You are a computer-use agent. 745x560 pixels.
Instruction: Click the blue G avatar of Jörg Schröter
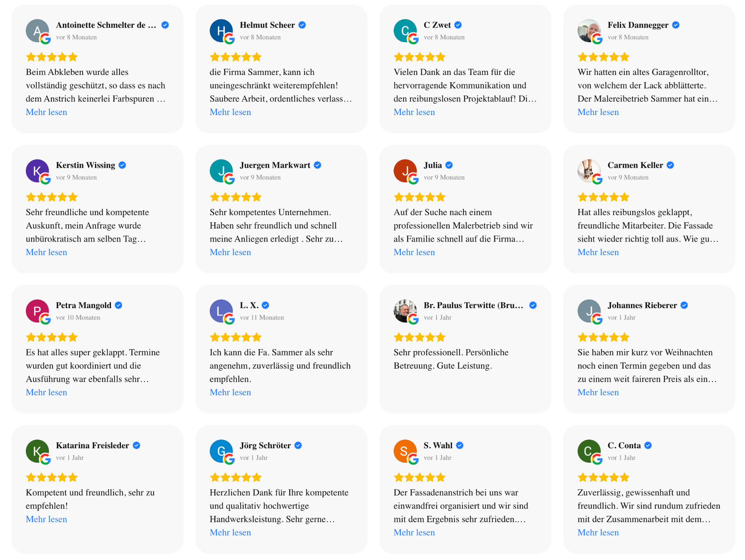(x=221, y=451)
